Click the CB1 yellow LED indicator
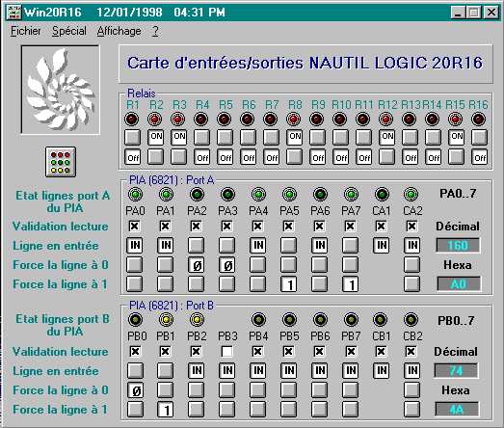504x428 pixels. pos(381,320)
